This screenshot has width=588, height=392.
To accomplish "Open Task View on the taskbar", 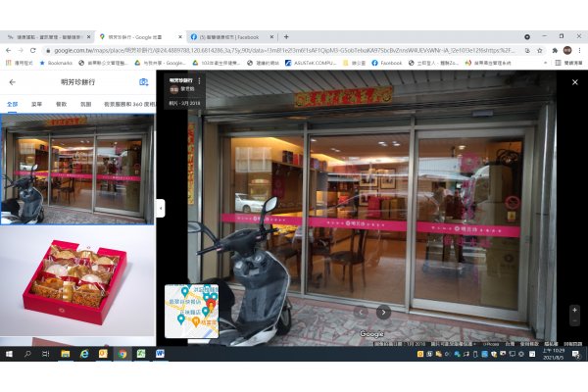I will point(46,354).
